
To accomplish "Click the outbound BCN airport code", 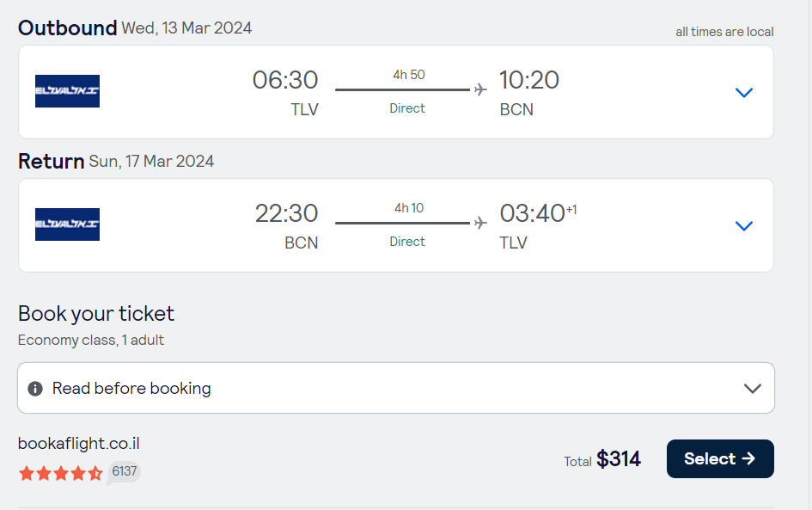I will click(516, 110).
